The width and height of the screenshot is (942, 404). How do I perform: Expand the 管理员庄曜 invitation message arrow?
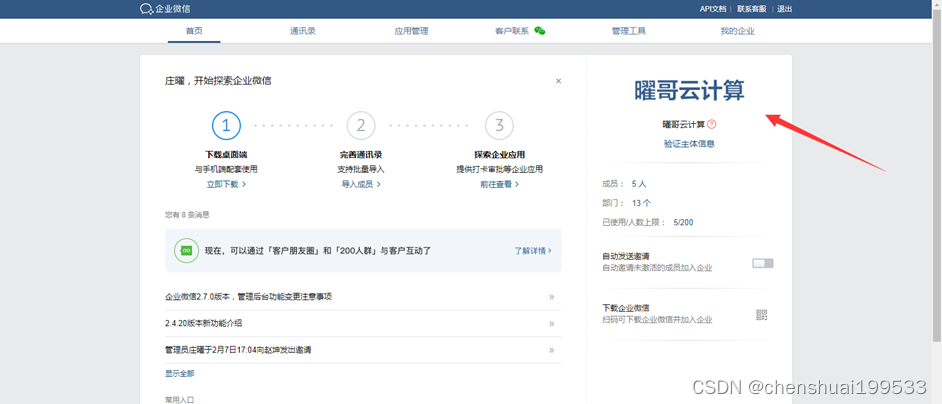551,350
